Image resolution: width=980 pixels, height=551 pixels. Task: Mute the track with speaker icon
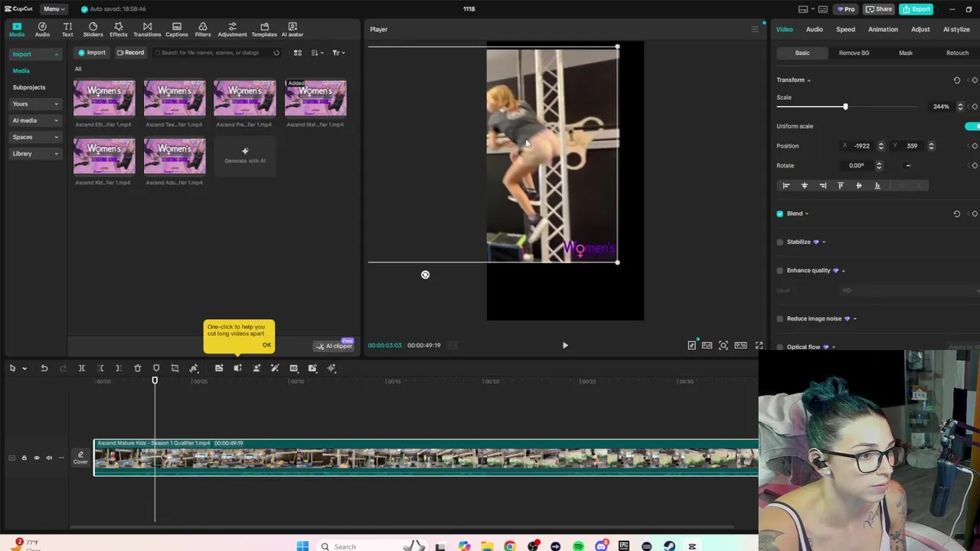(x=49, y=458)
